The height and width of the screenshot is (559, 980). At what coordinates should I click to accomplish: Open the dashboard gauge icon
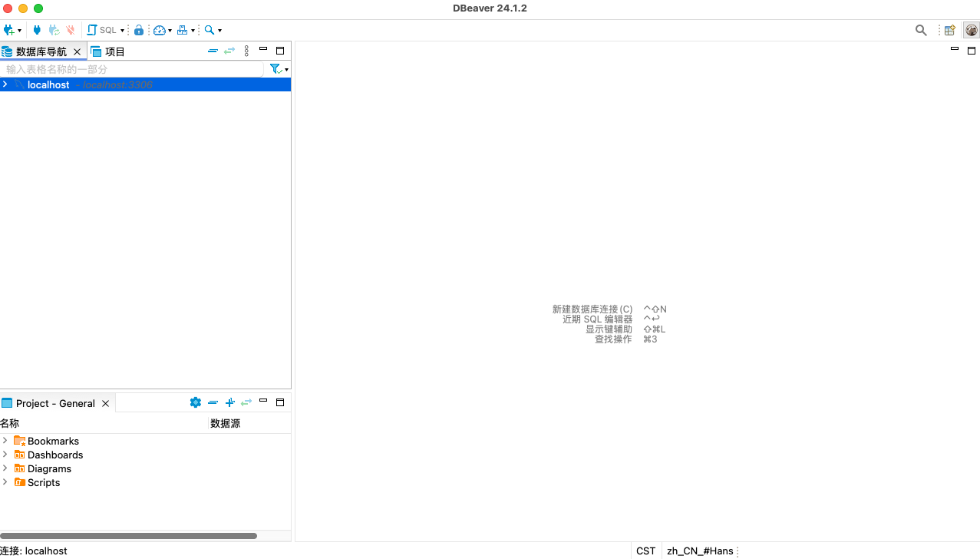coord(159,30)
